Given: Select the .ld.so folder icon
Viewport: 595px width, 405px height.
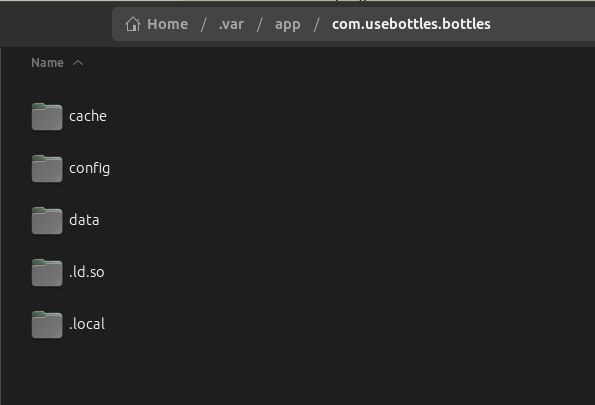Looking at the screenshot, I should 47,273.
